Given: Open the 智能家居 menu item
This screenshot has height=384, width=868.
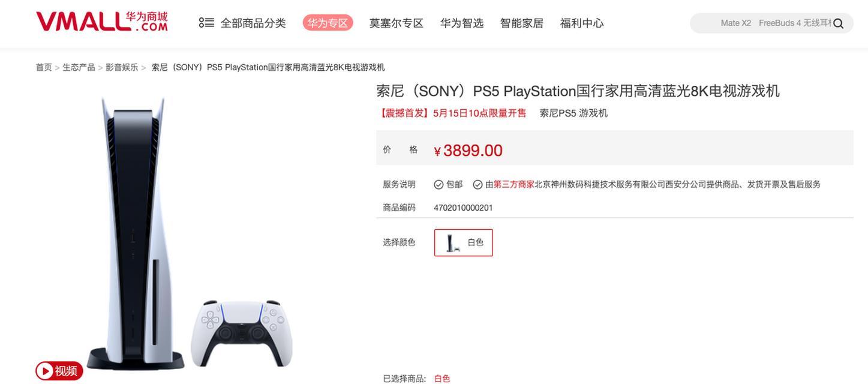Looking at the screenshot, I should pos(522,23).
